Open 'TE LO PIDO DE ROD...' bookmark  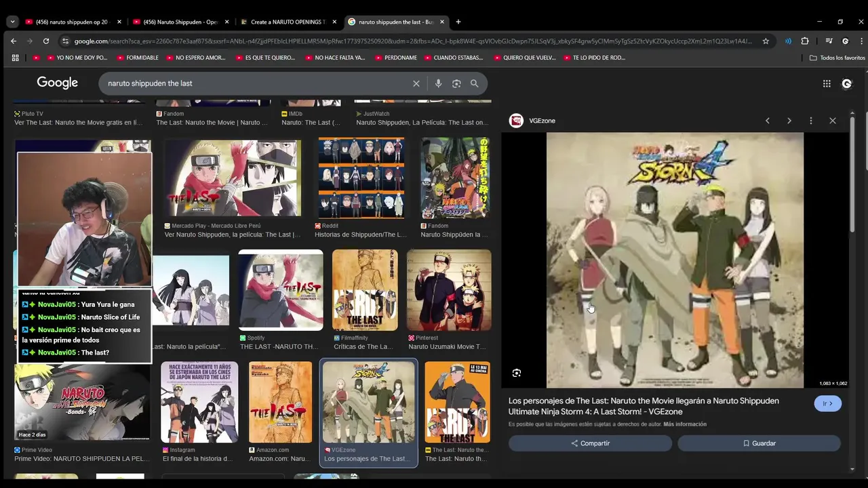(593, 58)
